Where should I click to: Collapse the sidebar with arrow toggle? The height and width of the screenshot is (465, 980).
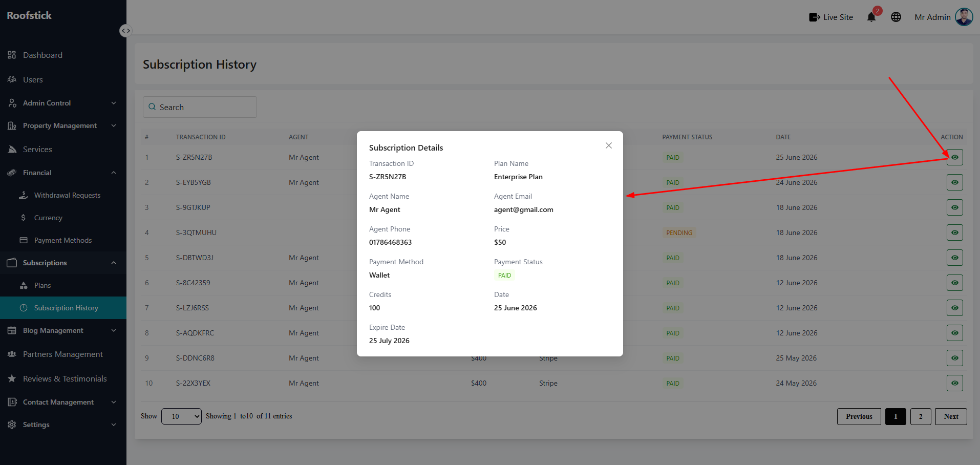coord(125,31)
